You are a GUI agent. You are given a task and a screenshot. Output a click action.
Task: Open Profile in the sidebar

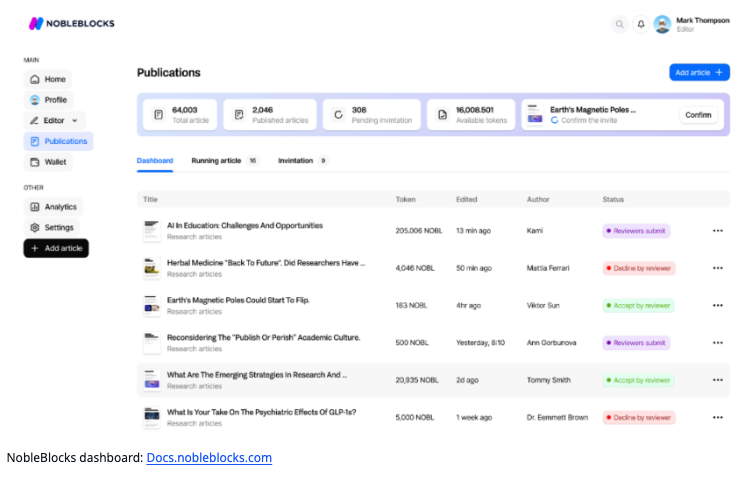tap(48, 100)
